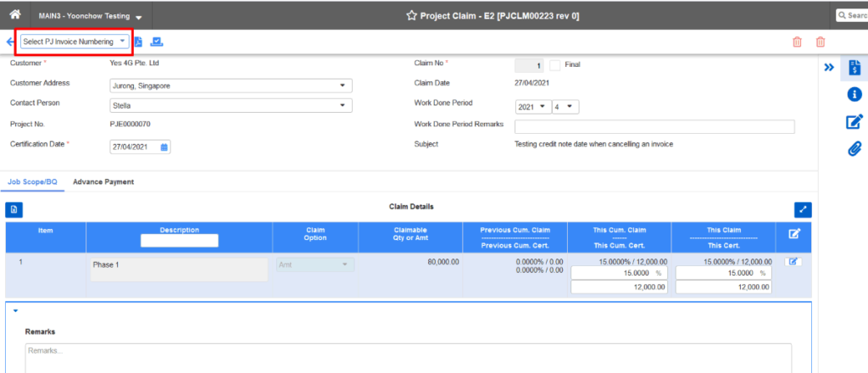This screenshot has height=373, width=868.
Task: Open Select PJ Invoice Numbering dropdown
Action: [75, 42]
